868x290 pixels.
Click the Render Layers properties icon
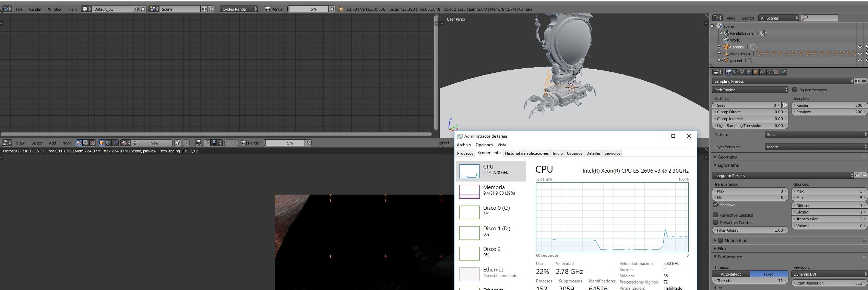[735, 72]
